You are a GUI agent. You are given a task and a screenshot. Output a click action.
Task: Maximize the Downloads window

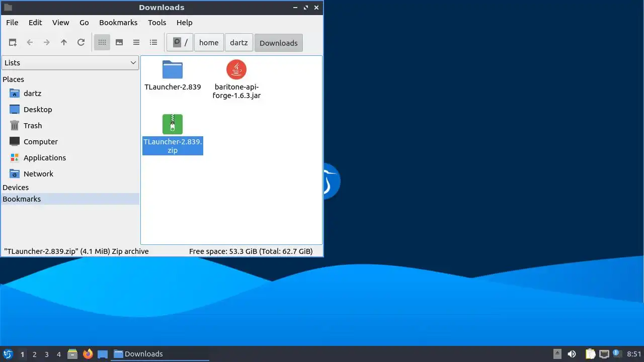point(306,8)
